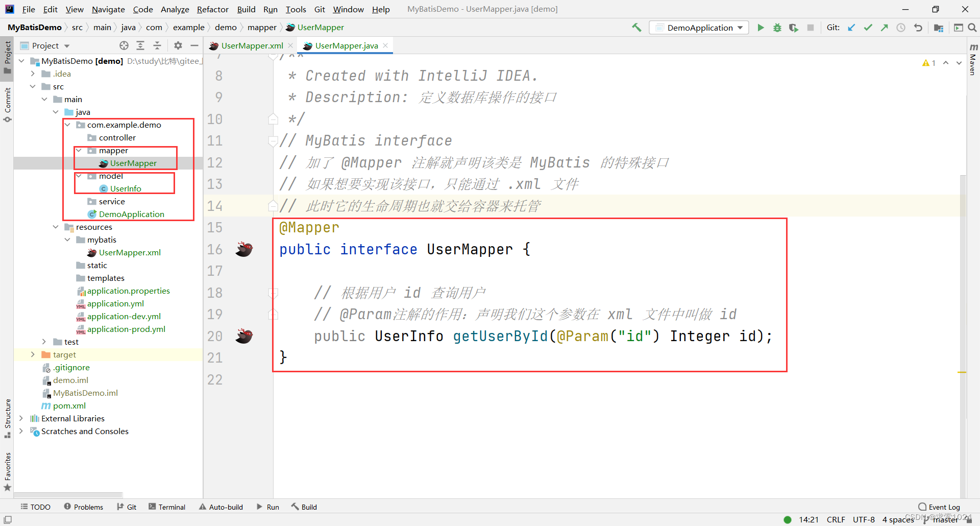This screenshot has width=980, height=526.
Task: Collapse the main folder
Action: coord(44,99)
